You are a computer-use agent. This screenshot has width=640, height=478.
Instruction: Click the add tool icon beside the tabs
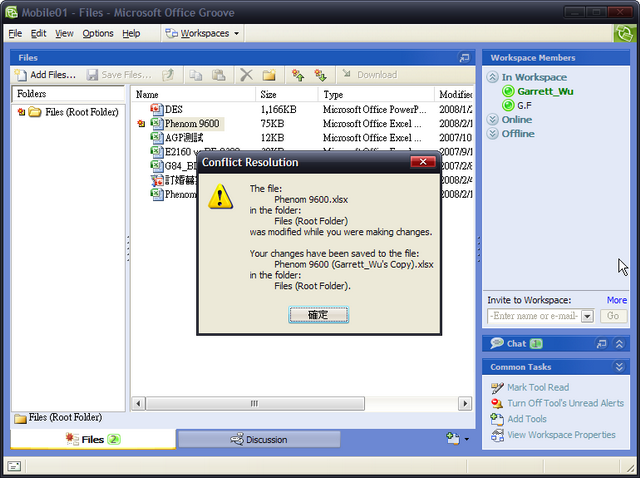click(x=453, y=439)
